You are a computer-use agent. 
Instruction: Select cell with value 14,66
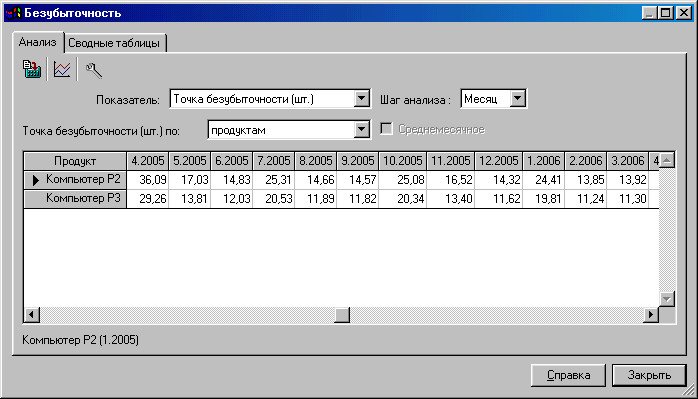click(315, 180)
